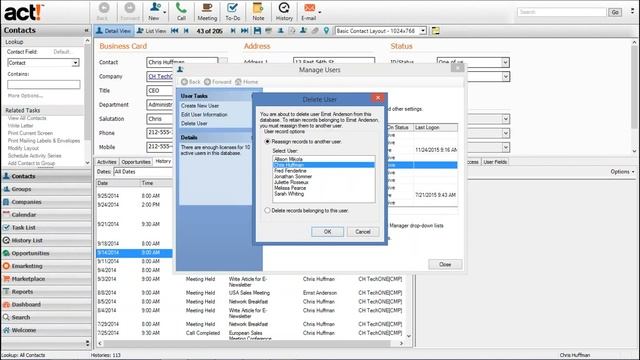The width and height of the screenshot is (640, 360).
Task: Click the yellow layout icon beside layout dropdown
Action: click(x=436, y=31)
